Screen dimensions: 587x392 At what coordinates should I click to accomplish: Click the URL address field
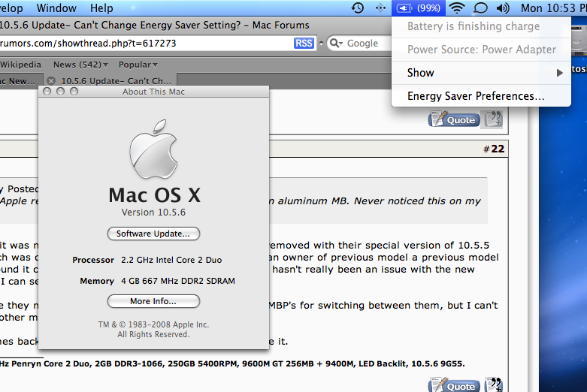(x=146, y=44)
